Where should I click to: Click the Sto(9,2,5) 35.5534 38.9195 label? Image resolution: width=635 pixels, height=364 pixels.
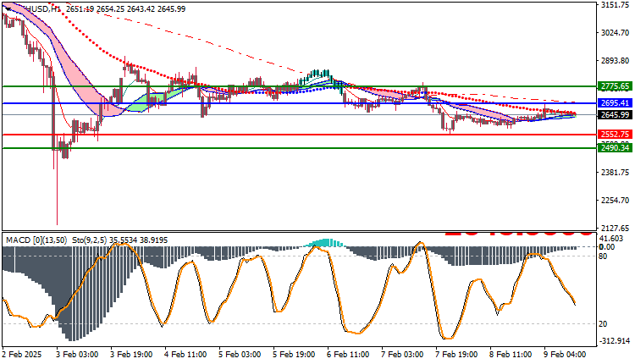[120, 240]
